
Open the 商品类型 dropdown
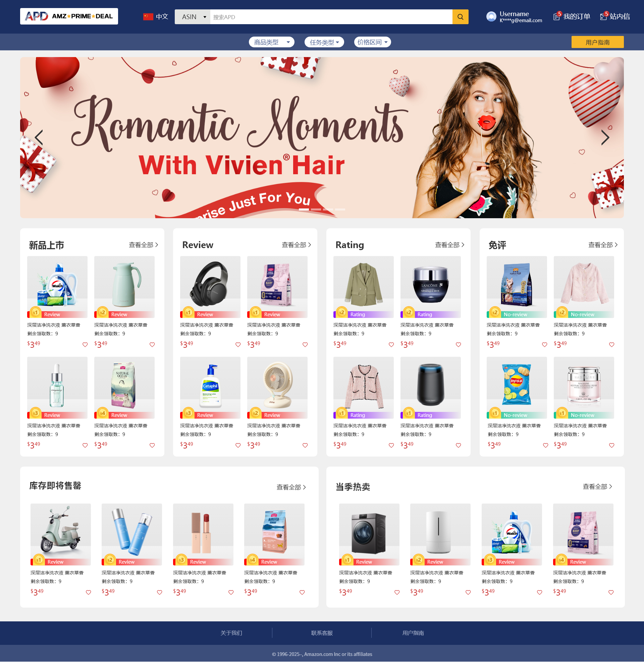[x=272, y=42]
